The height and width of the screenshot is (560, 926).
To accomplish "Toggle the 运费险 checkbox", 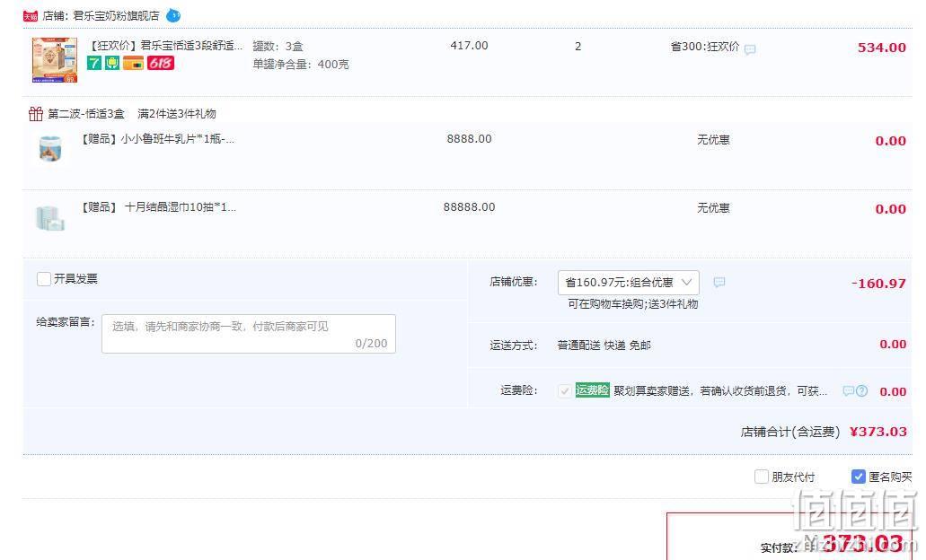I will 565,390.
